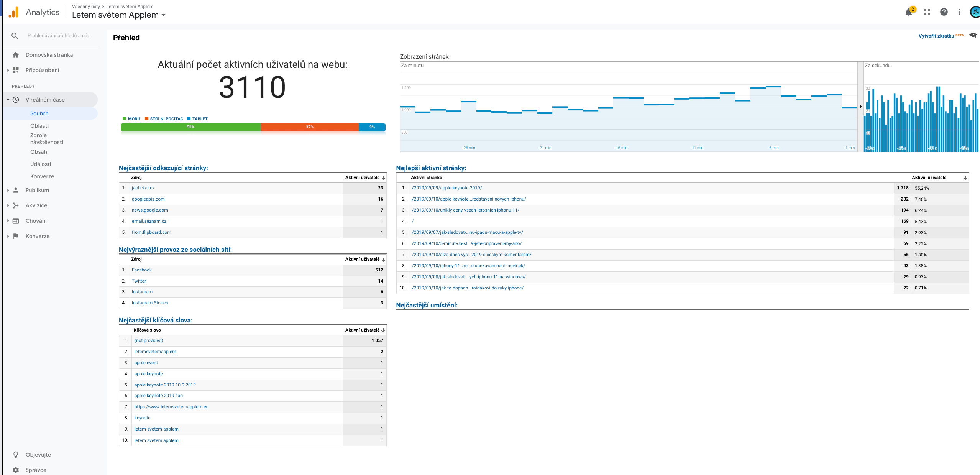The height and width of the screenshot is (475, 980).
Task: Click the Správce gear icon
Action: coord(16,470)
